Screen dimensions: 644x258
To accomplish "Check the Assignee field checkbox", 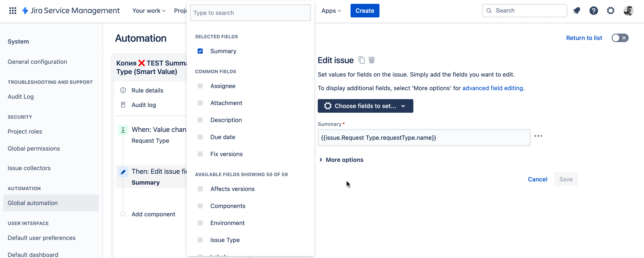I will pyautogui.click(x=200, y=86).
